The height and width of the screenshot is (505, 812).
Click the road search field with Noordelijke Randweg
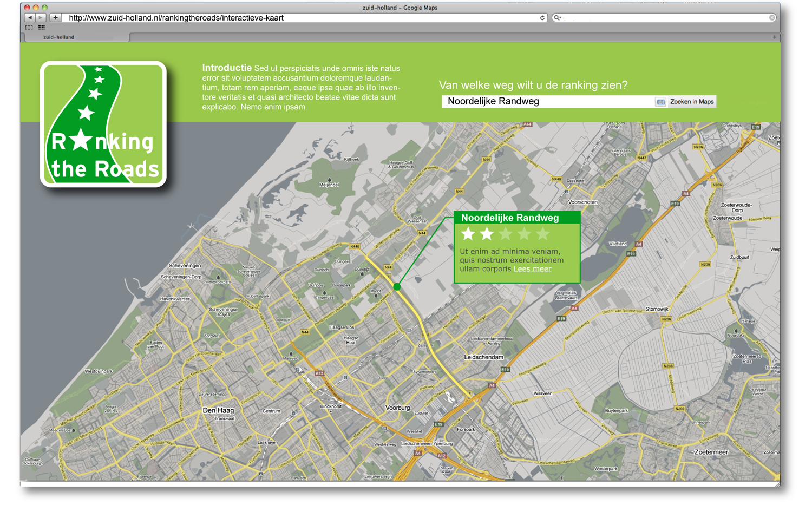click(548, 101)
